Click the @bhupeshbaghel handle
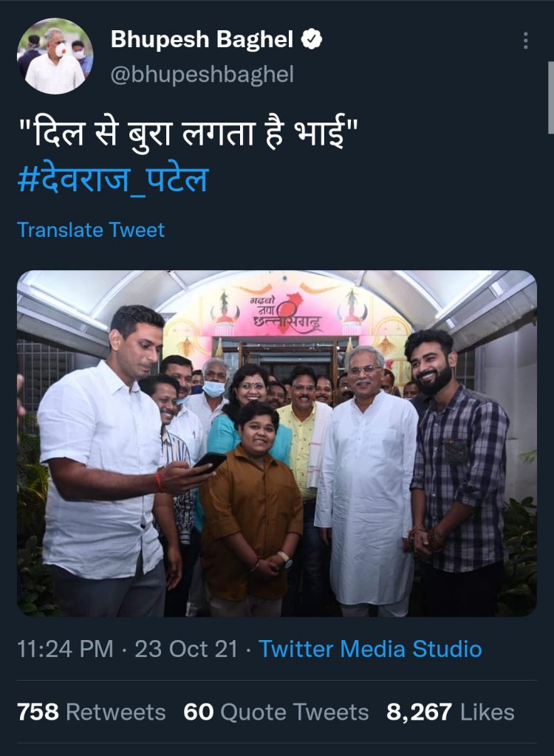The image size is (554, 756). [x=202, y=75]
